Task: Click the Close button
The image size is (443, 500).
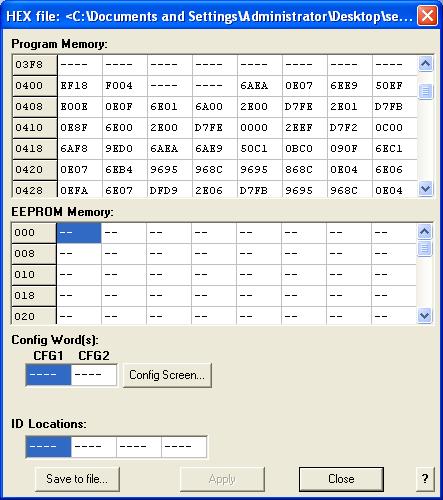Action: point(341,479)
